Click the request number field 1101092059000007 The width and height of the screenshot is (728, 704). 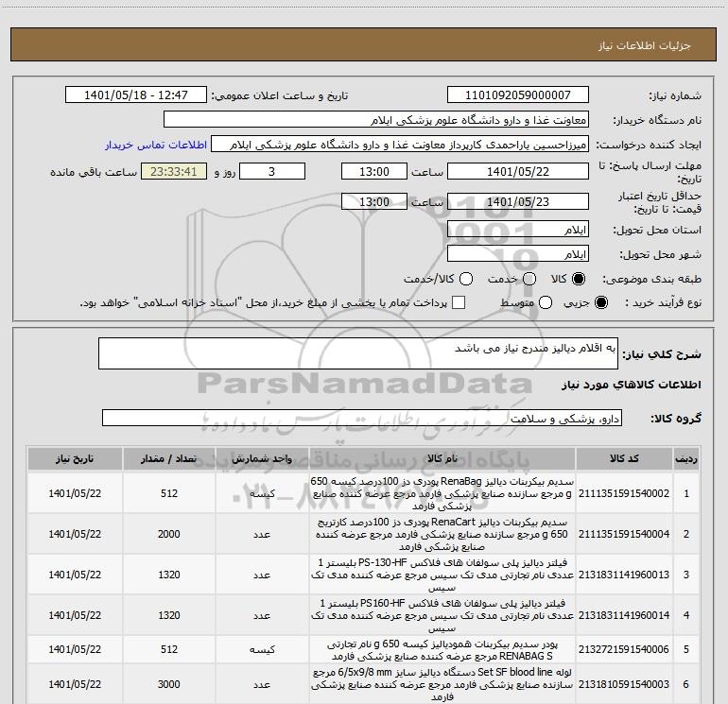(518, 95)
